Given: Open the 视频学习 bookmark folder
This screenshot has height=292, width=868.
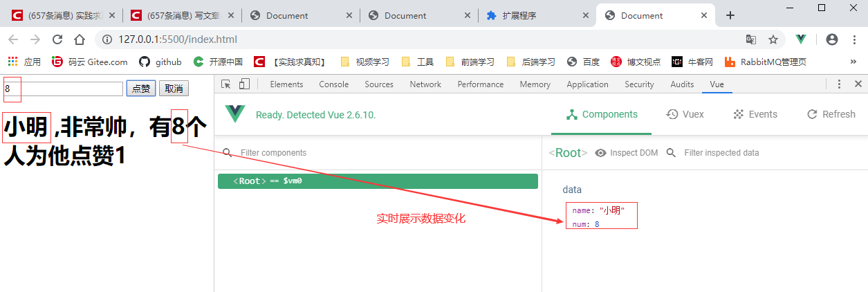Looking at the screenshot, I should coord(364,62).
